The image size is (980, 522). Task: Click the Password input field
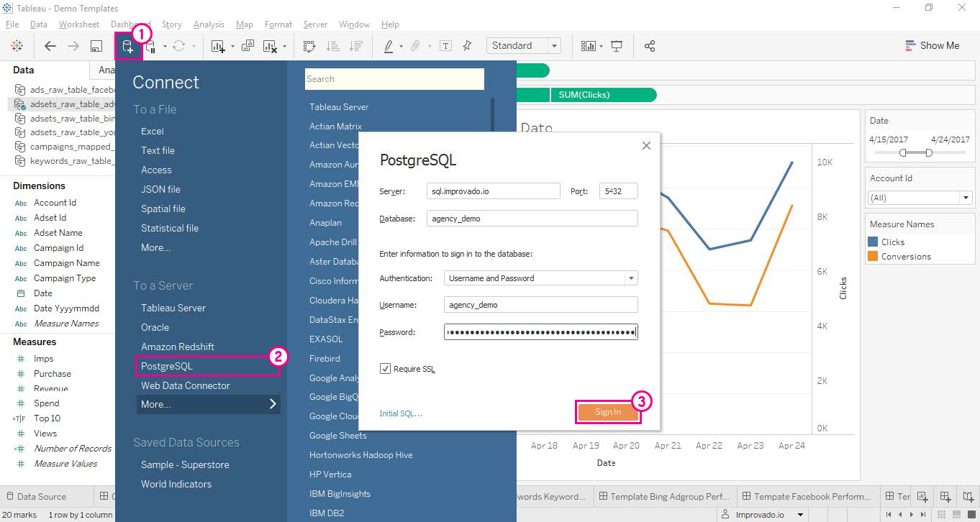point(541,331)
